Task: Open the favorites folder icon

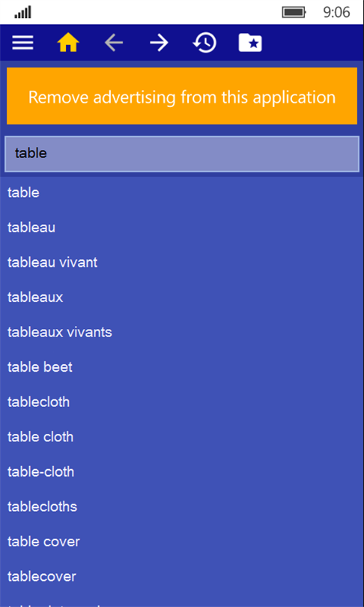Action: coord(250,43)
